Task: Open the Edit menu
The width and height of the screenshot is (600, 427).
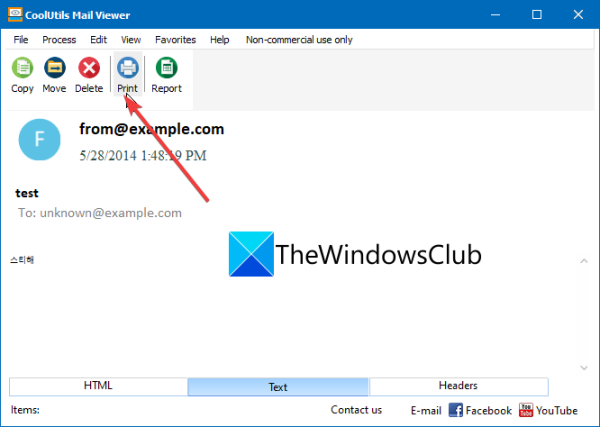Action: click(x=98, y=40)
